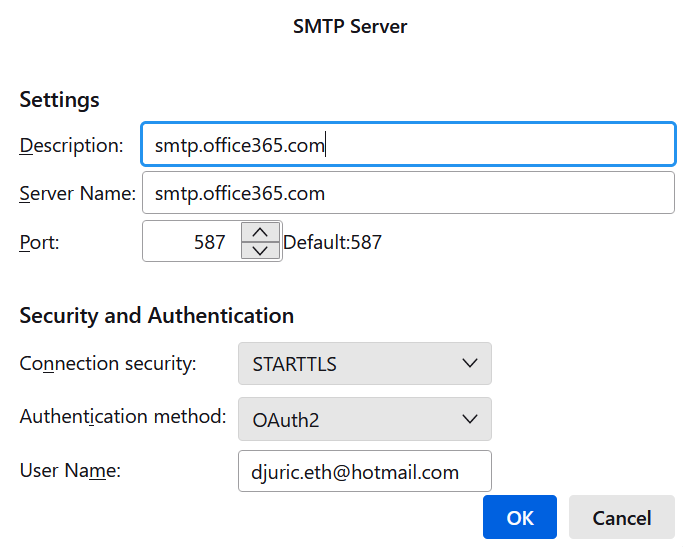Click the Security and Authentication heading
This screenshot has height=547, width=683.
(156, 316)
